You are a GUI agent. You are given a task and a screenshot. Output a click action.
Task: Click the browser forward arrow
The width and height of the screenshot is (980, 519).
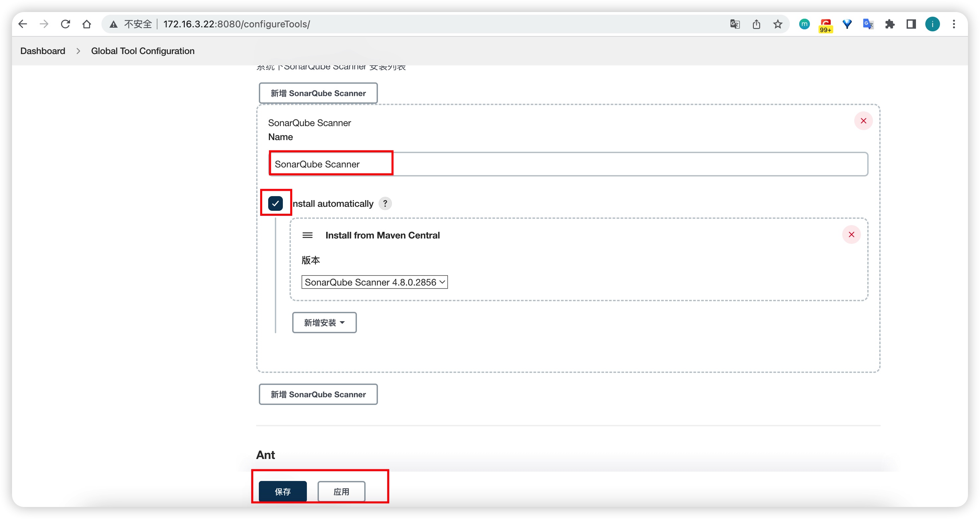coord(44,24)
